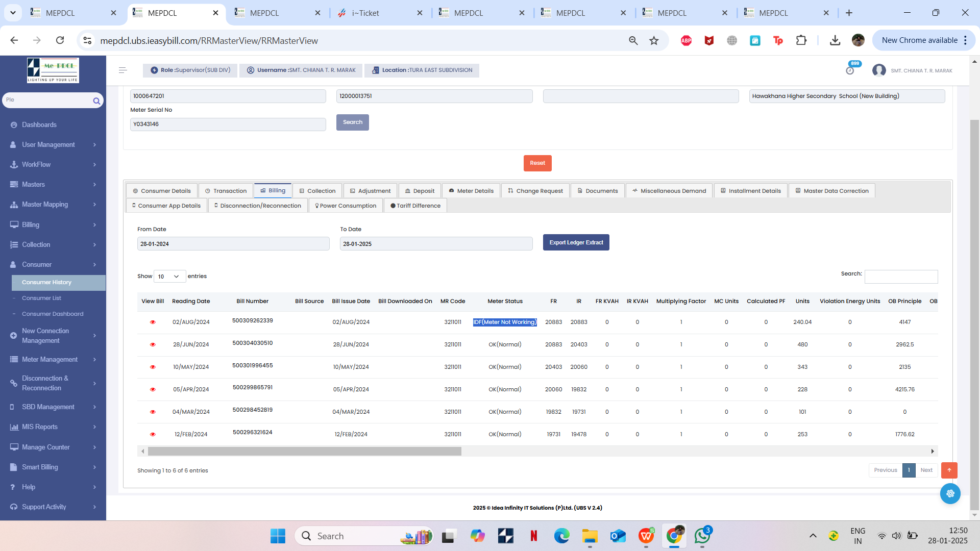Click the MePDCL logo

pyautogui.click(x=53, y=70)
